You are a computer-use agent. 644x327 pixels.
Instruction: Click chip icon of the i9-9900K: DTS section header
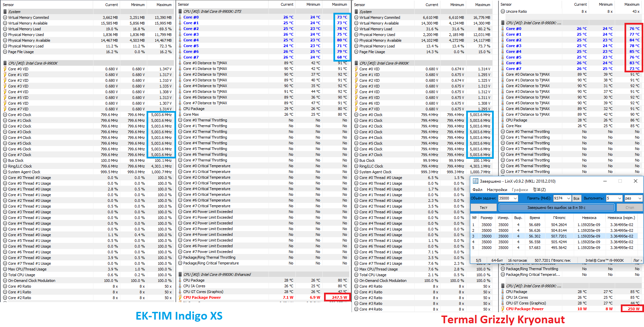click(180, 11)
